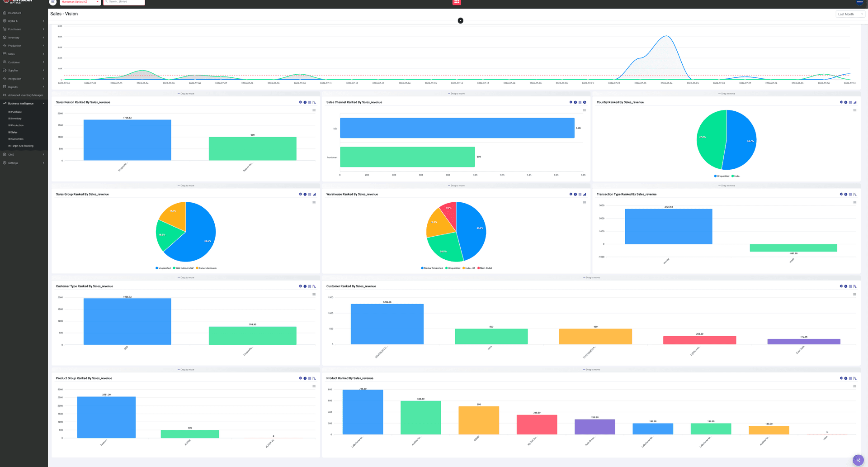This screenshot has height=467, width=868.
Task: Open hamburger menu on Country Ranked chart
Action: 855,110
